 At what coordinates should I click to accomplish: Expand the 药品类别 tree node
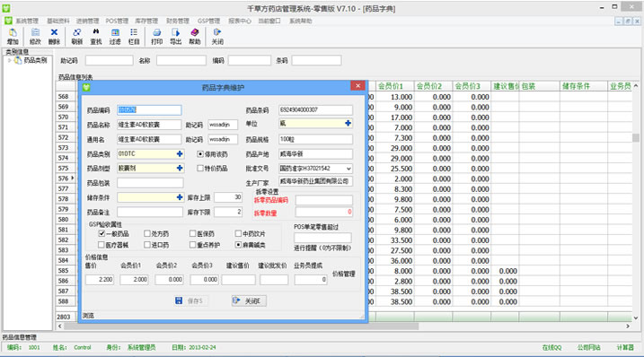pos(10,60)
